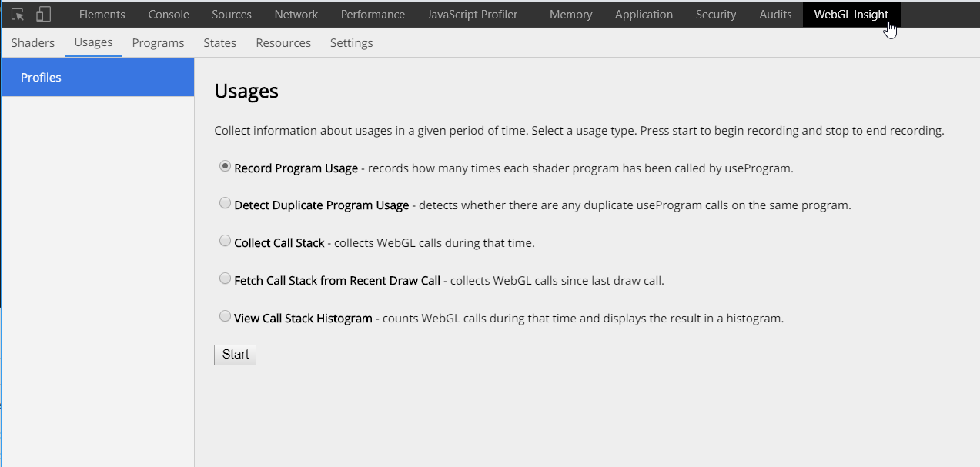Toggle the device toolbar icon
The height and width of the screenshot is (467, 980).
click(44, 14)
